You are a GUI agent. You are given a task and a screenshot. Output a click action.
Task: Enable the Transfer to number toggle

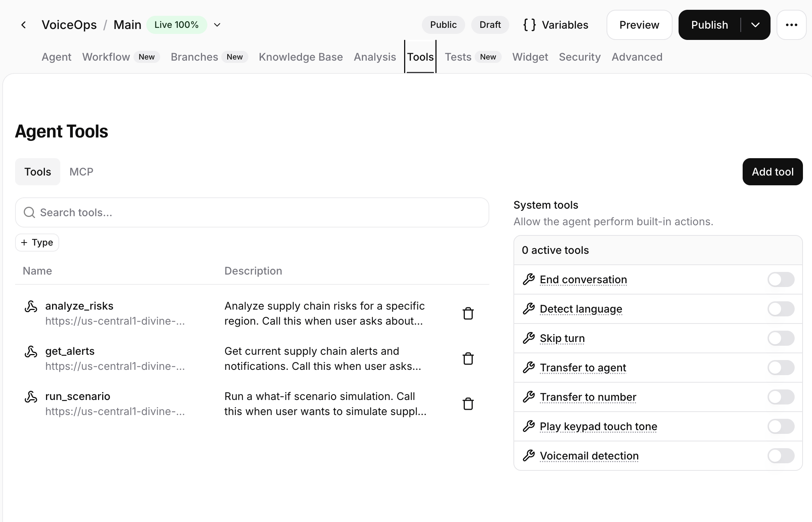(x=781, y=397)
